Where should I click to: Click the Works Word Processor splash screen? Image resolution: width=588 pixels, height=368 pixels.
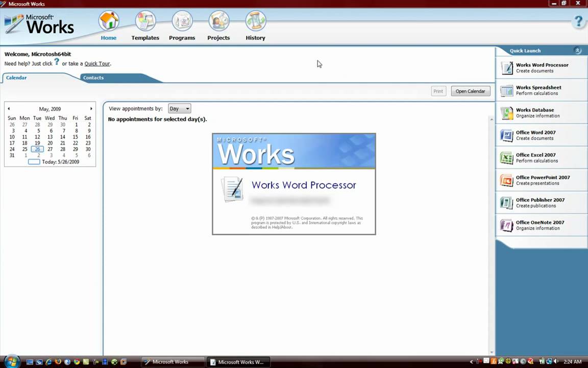[294, 184]
